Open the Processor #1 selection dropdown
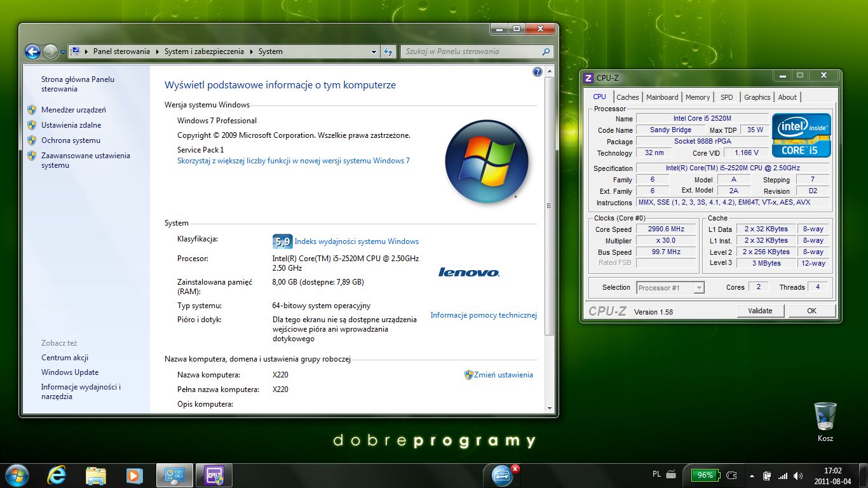 (670, 288)
